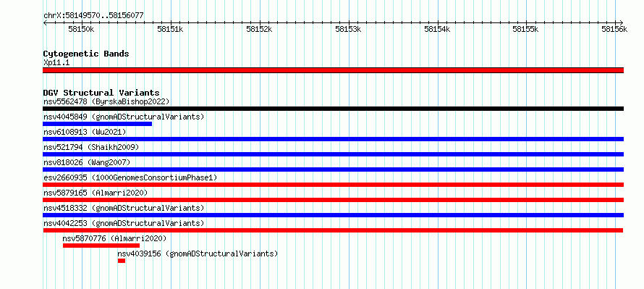Click the 58154k ruler tick label
Viewport: 644px width, 289px height.
tap(437, 30)
